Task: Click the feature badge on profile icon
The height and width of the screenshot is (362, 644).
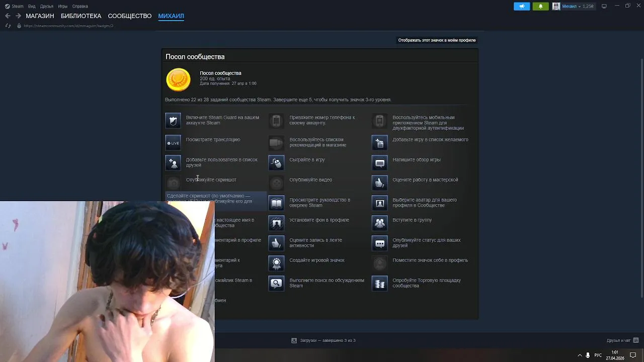Action: 380,263
